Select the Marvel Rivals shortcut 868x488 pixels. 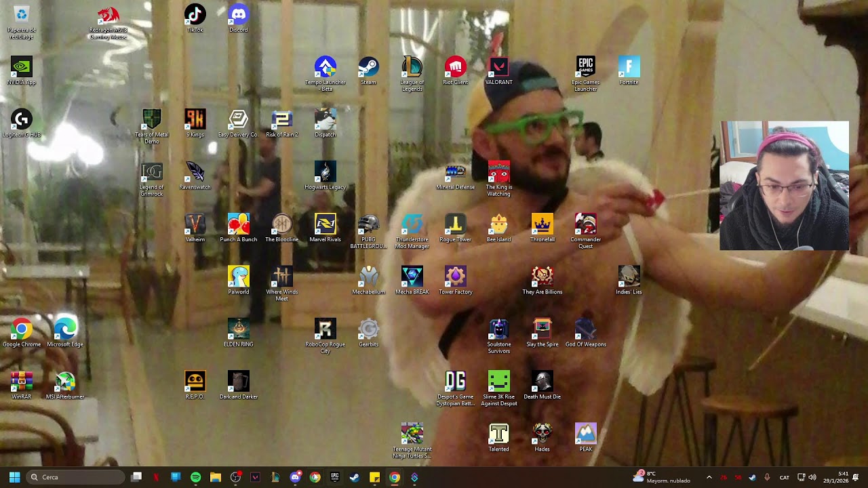click(x=325, y=228)
